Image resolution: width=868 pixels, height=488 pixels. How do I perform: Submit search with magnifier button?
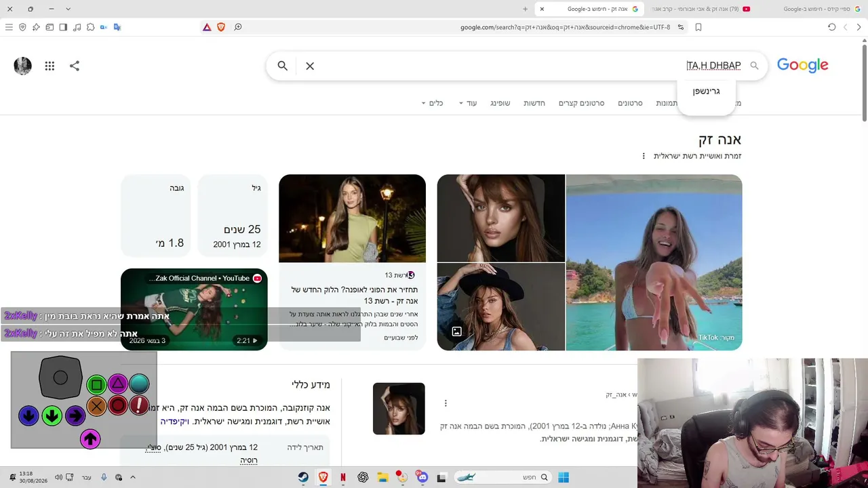coord(283,66)
